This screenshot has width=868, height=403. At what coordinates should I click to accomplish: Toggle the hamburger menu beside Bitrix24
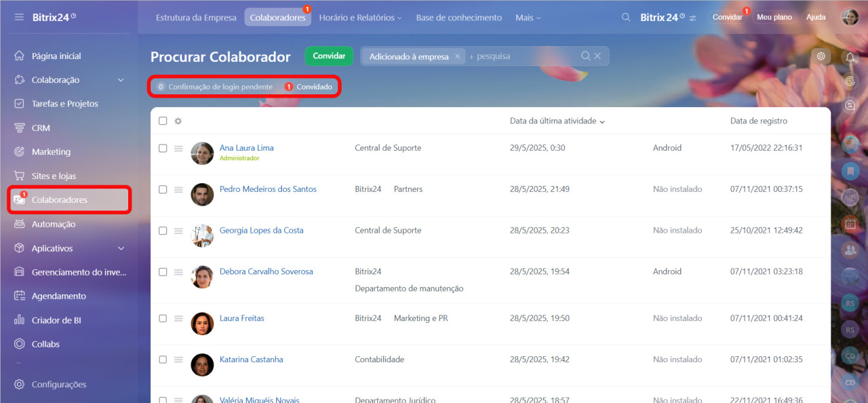pos(19,17)
